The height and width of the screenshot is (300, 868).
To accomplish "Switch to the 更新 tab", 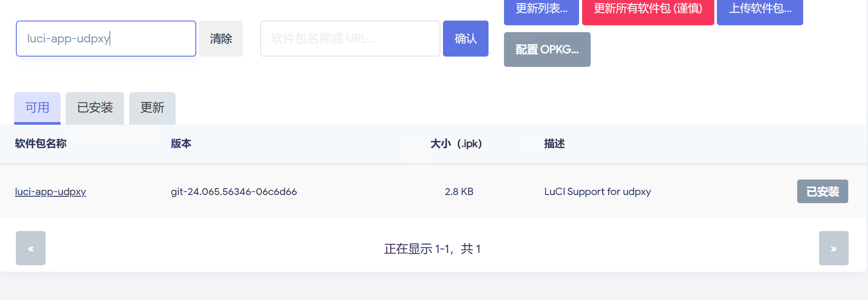I will (x=152, y=108).
